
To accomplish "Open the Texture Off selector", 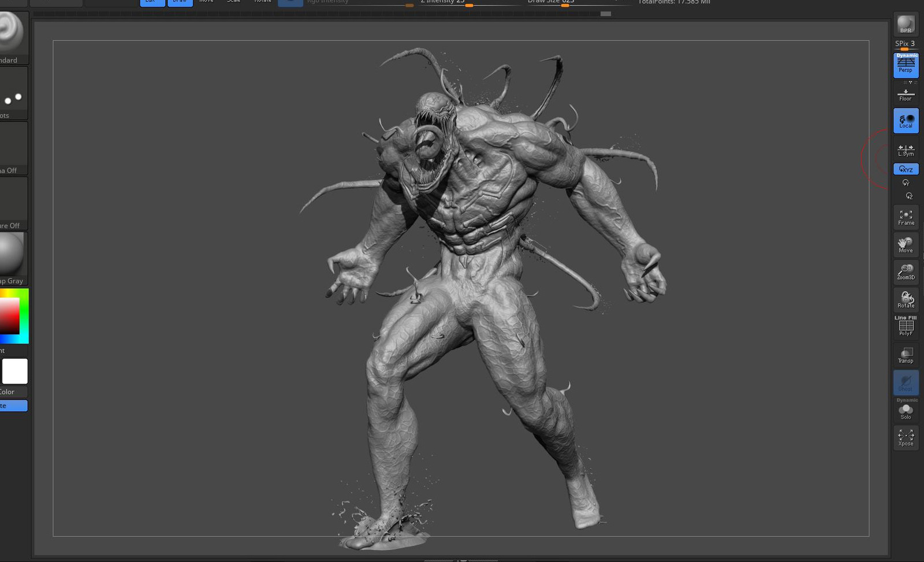I will click(13, 204).
